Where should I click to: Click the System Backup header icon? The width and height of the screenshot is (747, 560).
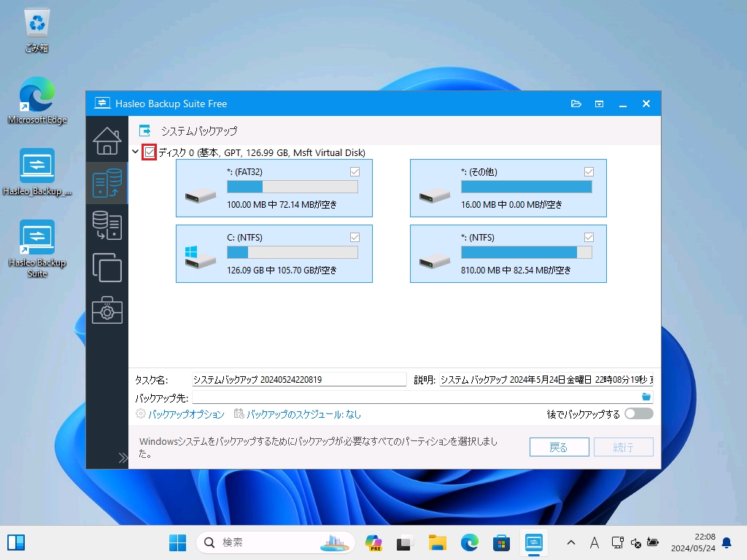click(x=145, y=131)
